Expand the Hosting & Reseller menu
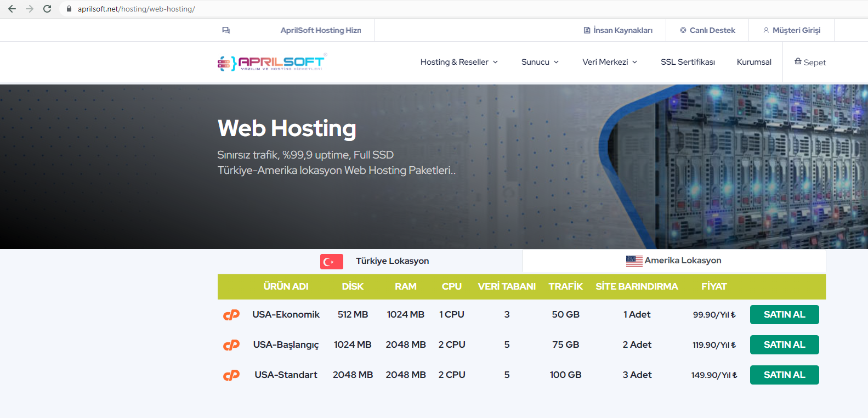This screenshot has width=868, height=418. pos(459,62)
